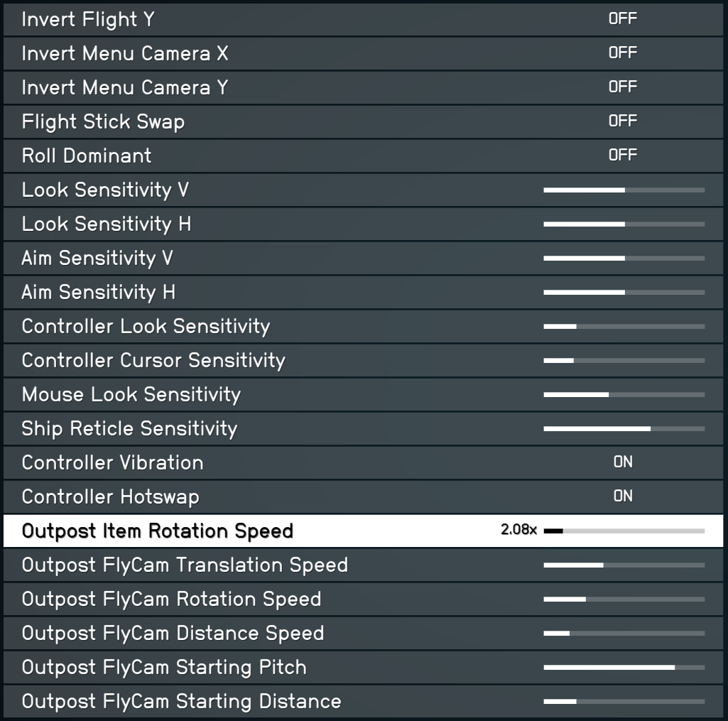Change the Ship Reticle Sensitivity slider

coord(624,428)
